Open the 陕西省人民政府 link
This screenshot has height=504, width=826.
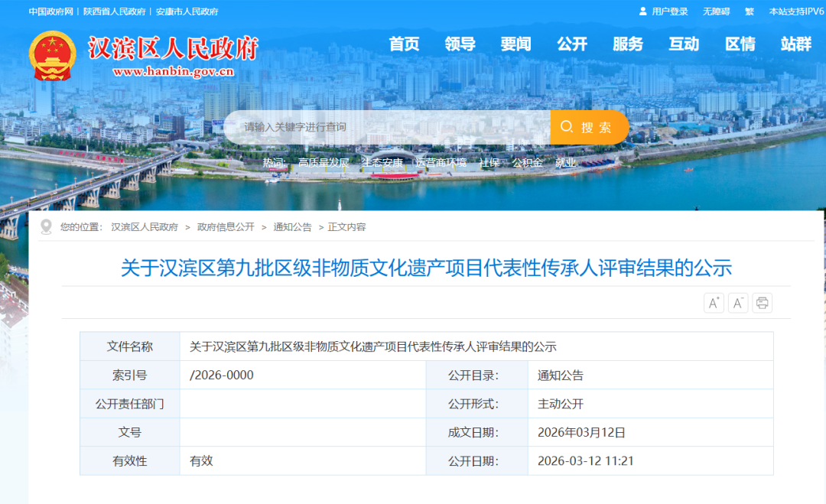pos(114,11)
